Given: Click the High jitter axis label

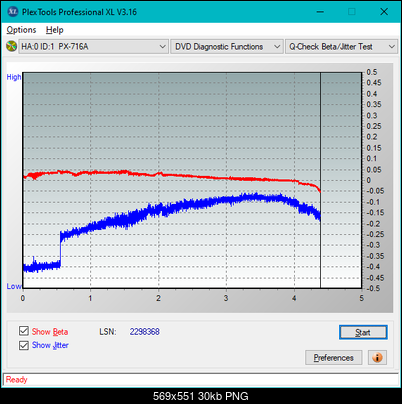Looking at the screenshot, I should point(14,77).
